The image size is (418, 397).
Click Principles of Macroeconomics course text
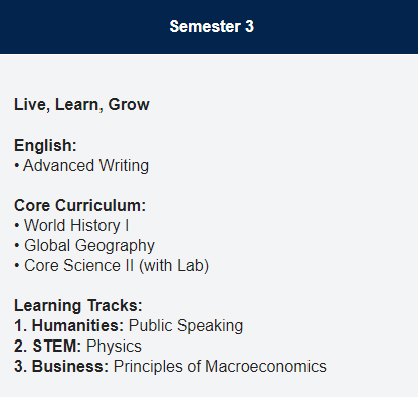220,367
